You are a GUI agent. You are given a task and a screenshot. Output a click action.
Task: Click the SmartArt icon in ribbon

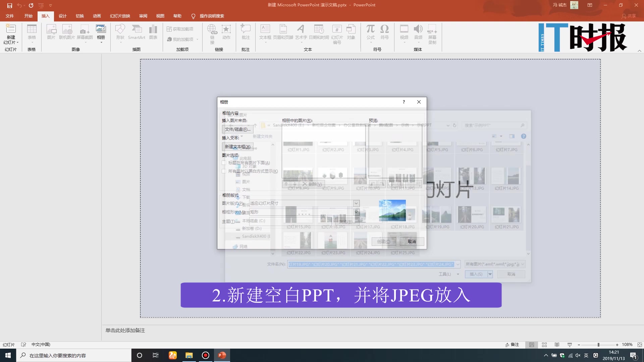click(x=137, y=29)
